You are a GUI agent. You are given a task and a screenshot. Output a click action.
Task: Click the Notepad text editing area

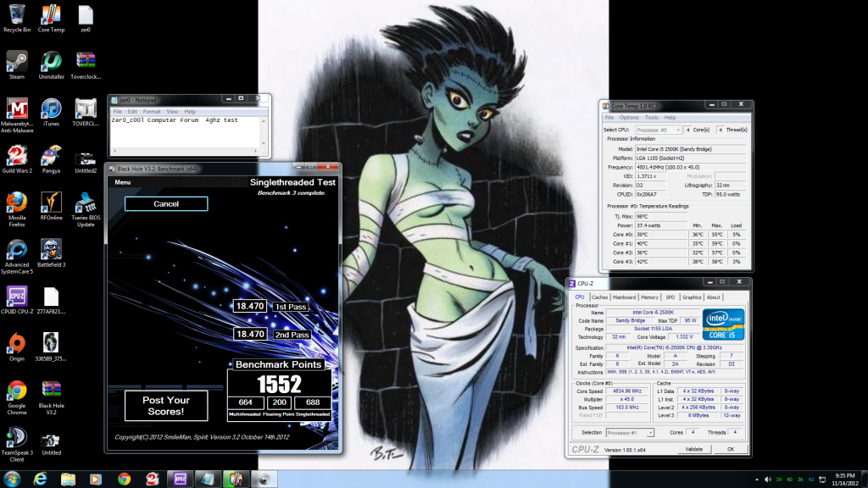coord(186,131)
